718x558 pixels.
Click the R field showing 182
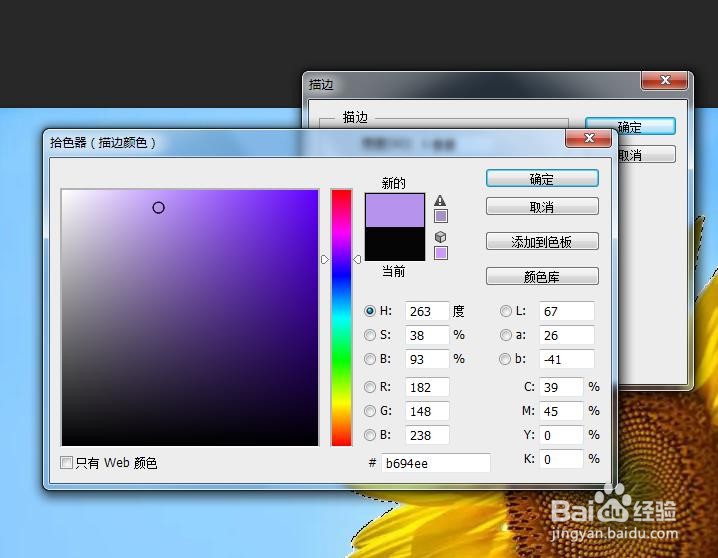[427, 387]
